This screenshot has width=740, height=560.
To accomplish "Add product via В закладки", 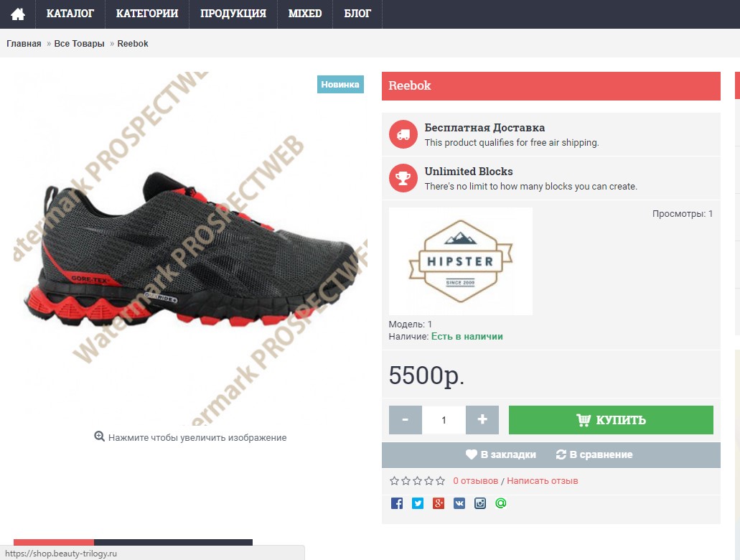I will point(501,454).
